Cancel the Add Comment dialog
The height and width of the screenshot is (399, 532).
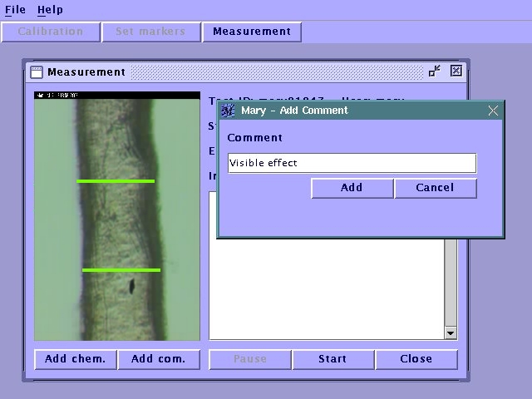[435, 188]
